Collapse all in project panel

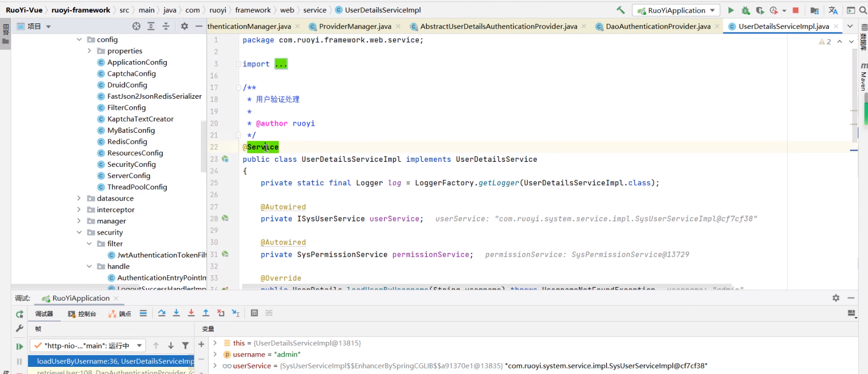[x=166, y=26]
